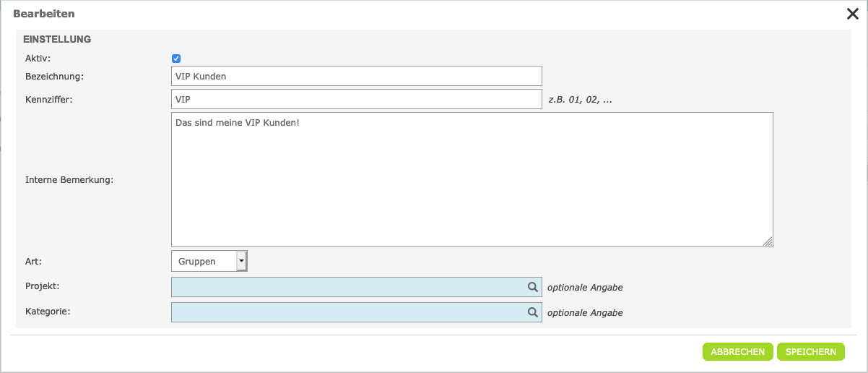Image resolution: width=868 pixels, height=373 pixels.
Task: Grab the text area resize handle
Action: click(x=768, y=242)
